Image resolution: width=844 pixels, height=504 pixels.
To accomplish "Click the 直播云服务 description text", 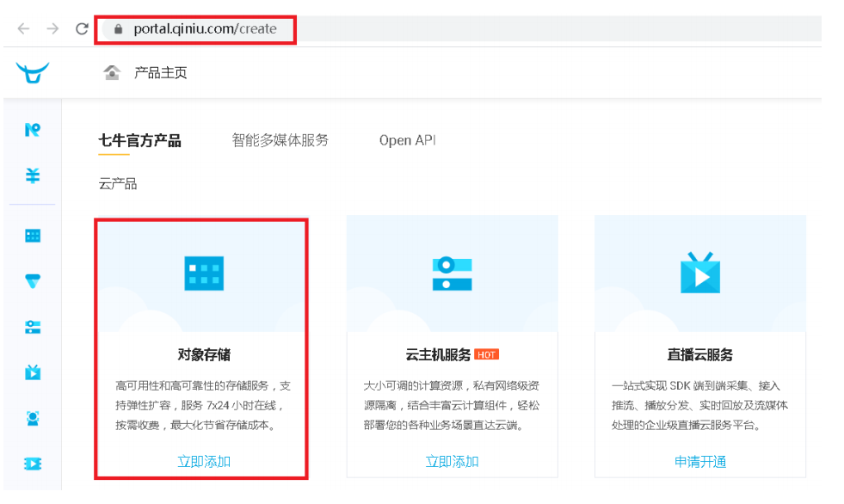I will (699, 406).
